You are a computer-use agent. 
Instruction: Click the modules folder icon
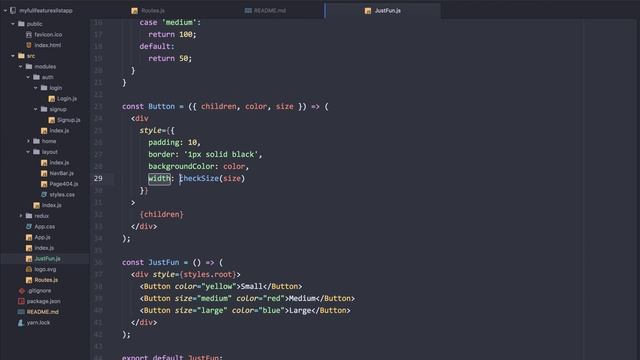[29, 67]
